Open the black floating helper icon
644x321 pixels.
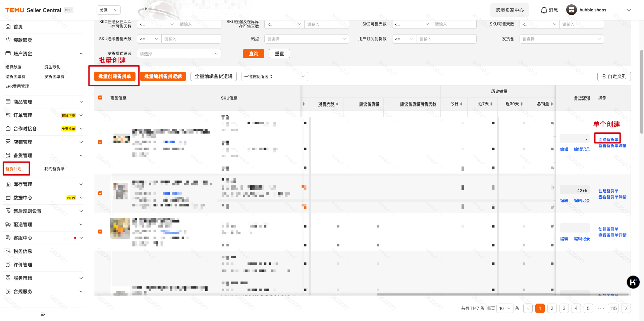pyautogui.click(x=633, y=282)
